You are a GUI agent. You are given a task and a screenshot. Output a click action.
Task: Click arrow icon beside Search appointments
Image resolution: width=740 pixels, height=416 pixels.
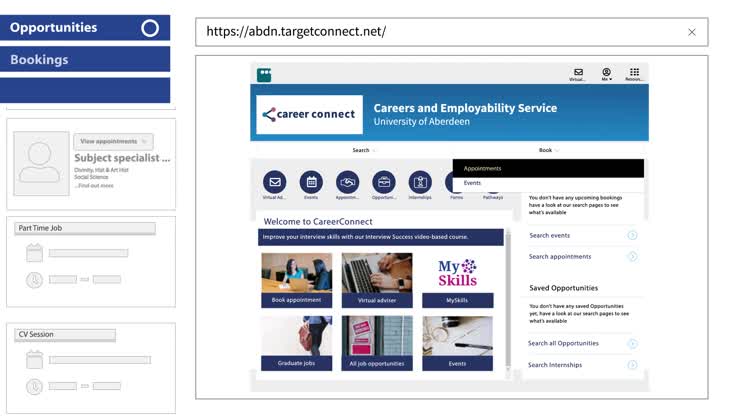[632, 256]
